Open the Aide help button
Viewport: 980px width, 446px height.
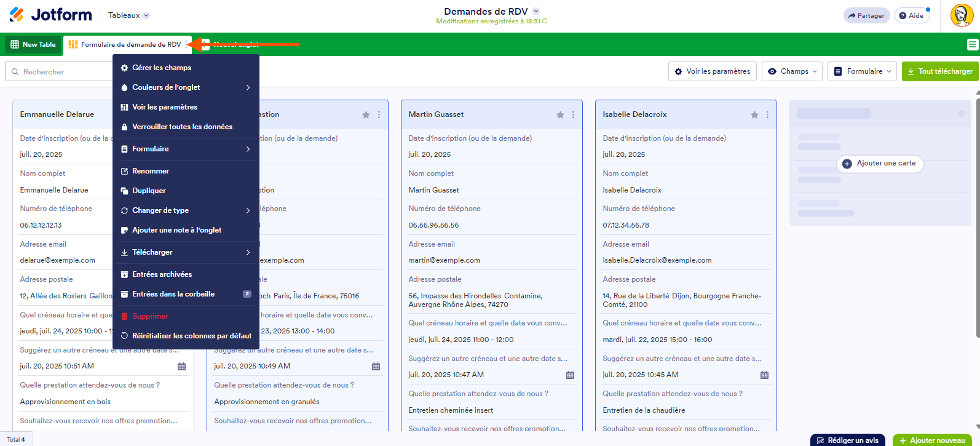pyautogui.click(x=912, y=15)
